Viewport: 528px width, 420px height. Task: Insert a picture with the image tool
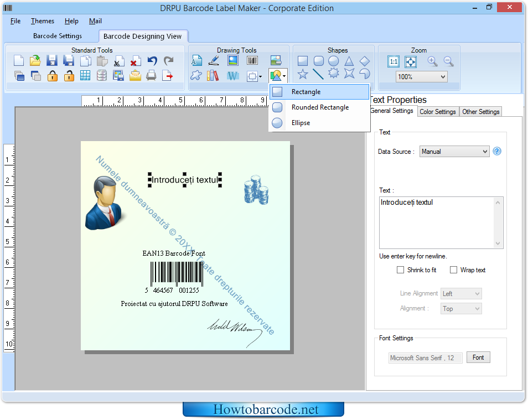click(232, 61)
